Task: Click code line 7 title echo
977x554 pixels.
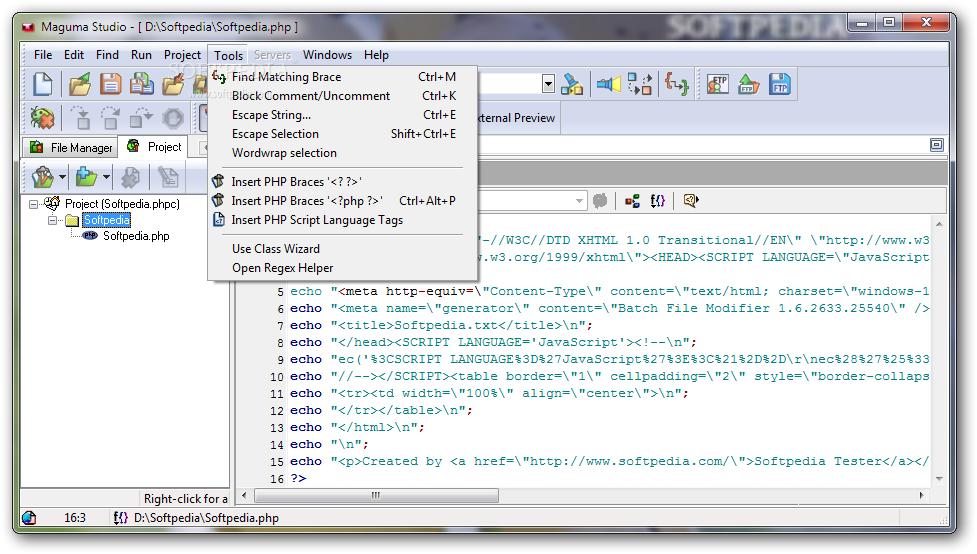Action: point(441,325)
